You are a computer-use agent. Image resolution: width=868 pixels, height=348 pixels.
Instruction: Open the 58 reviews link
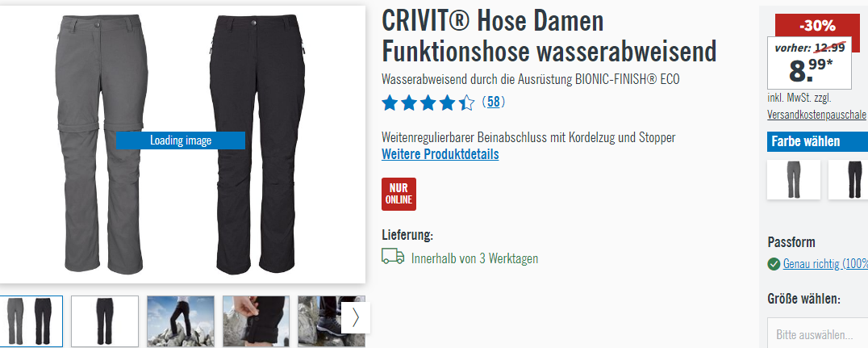point(493,102)
